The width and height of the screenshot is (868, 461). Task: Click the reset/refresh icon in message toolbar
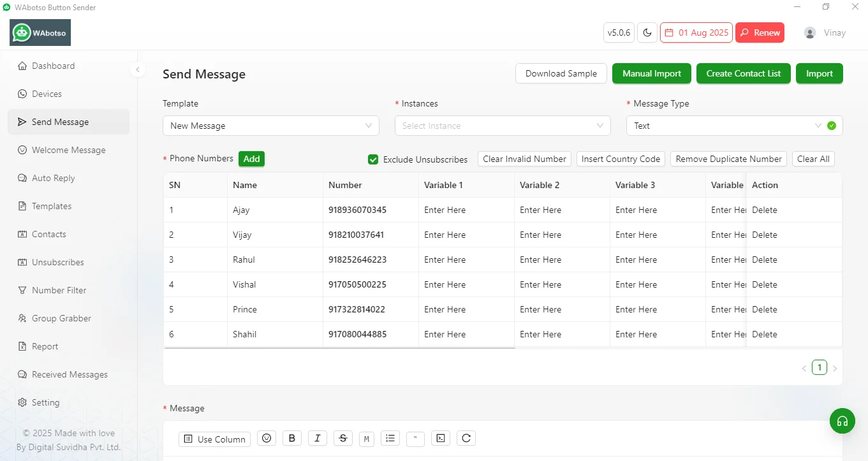[x=466, y=438]
